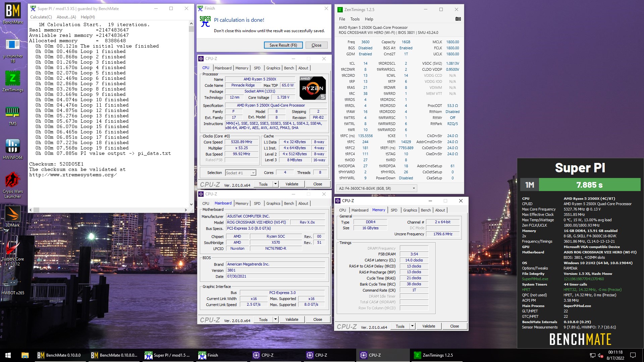
Task: Click the taskbar clock showing 00:11:18
Action: point(615,355)
